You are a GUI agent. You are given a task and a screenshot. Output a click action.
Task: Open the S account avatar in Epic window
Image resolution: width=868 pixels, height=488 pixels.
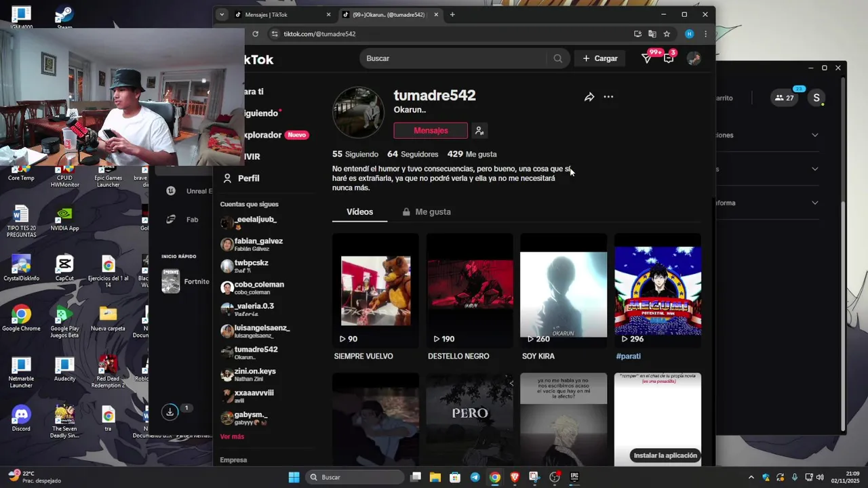(x=816, y=98)
